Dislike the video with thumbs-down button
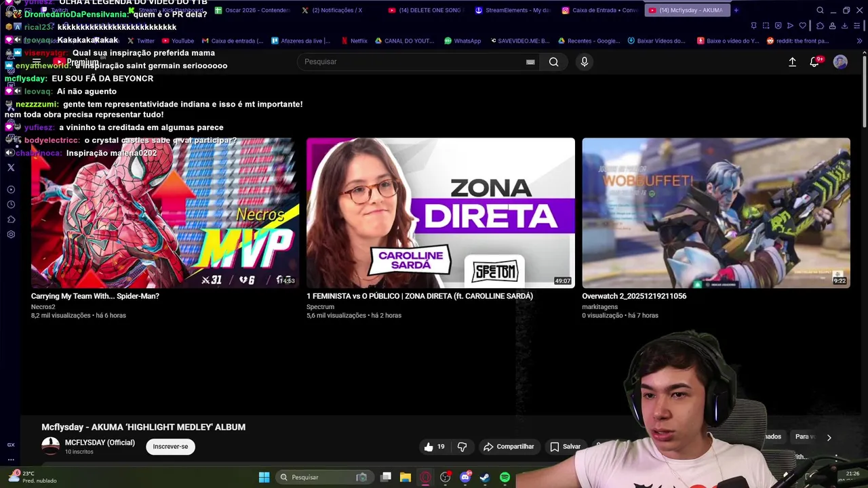 pyautogui.click(x=462, y=447)
